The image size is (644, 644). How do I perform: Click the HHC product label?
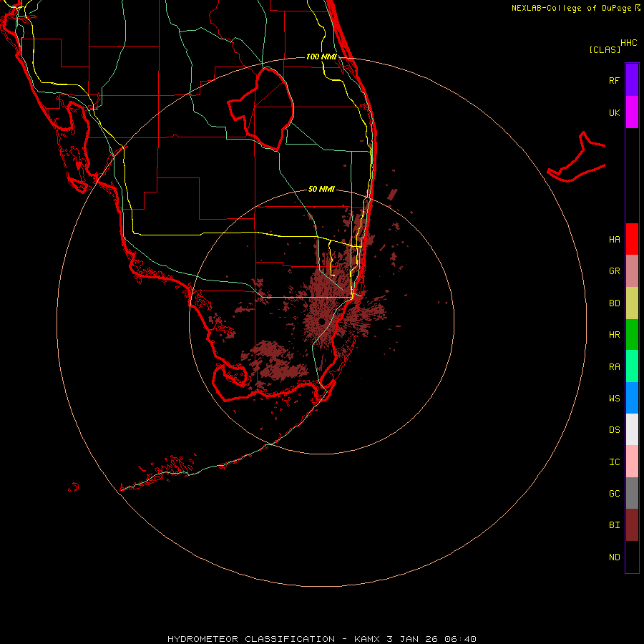coord(628,43)
